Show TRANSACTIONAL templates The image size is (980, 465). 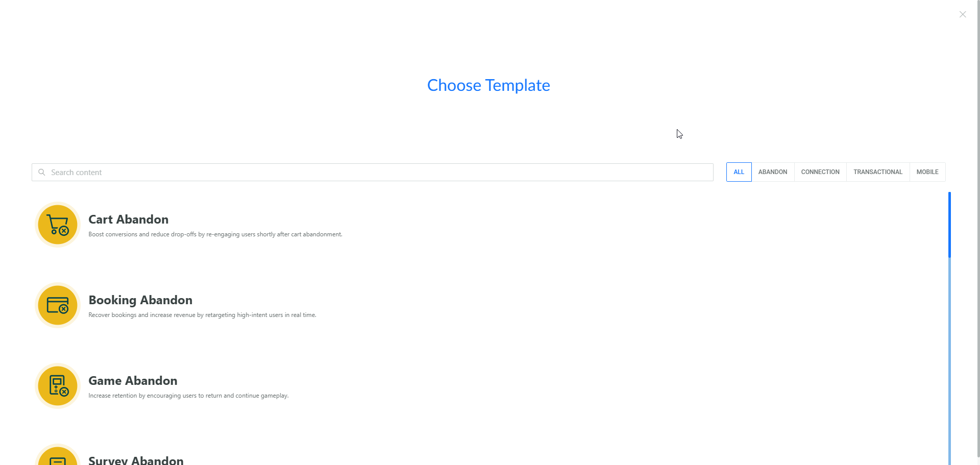tap(878, 172)
